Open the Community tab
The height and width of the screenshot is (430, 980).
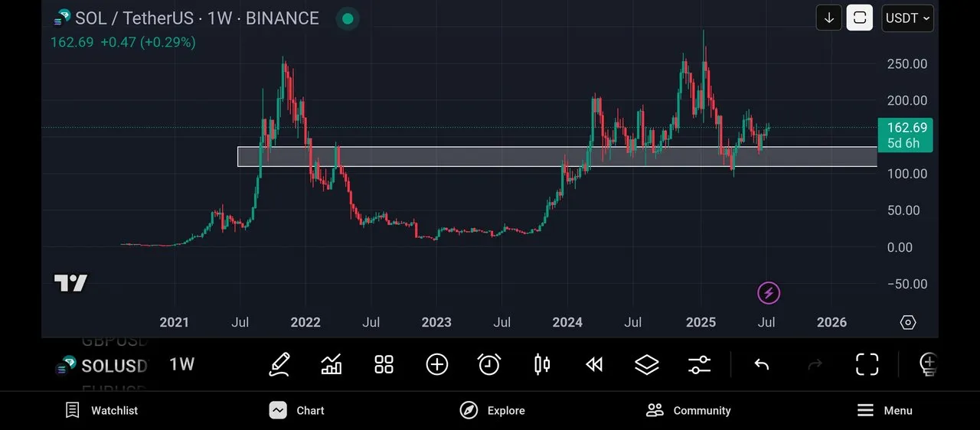click(688, 410)
